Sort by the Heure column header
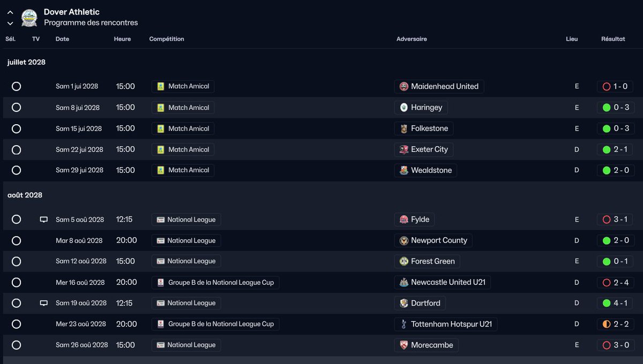Viewport: 643px width, 364px height. pos(122,39)
